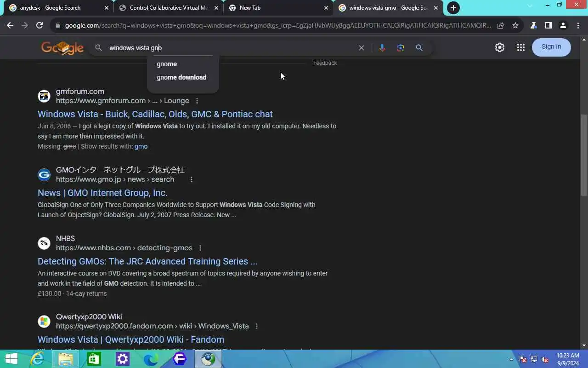Screen dimensions: 588x368
Task: Click the £130.00 price text
Action: point(50,293)
